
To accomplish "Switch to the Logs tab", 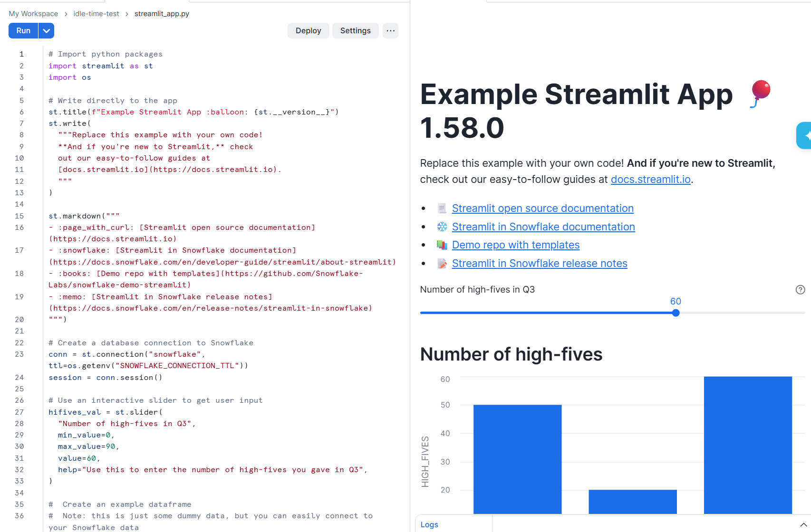I will (429, 524).
